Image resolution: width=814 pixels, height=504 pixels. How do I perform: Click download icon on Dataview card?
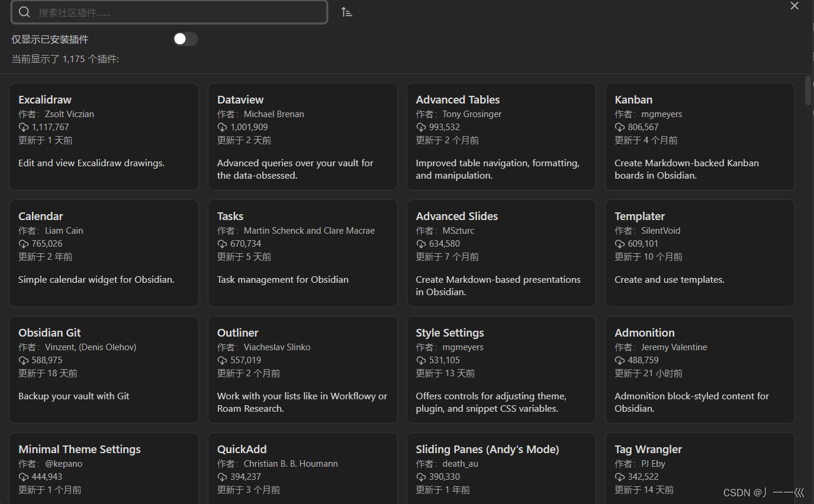pos(223,127)
